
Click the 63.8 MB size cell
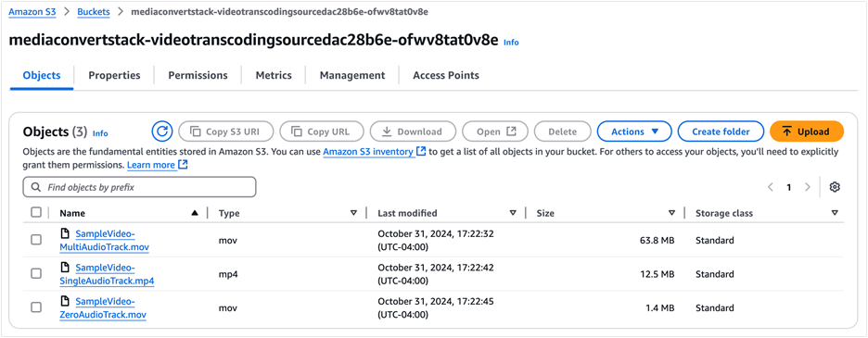tap(657, 240)
